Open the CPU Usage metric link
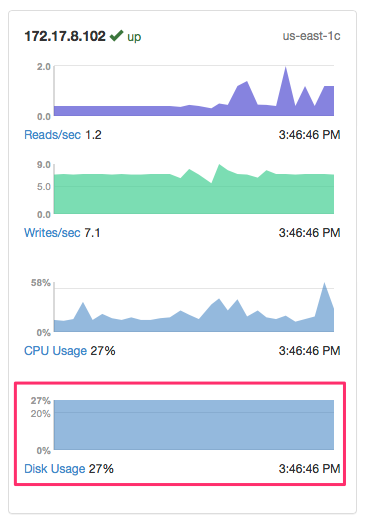This screenshot has width=366, height=525. coord(56,351)
